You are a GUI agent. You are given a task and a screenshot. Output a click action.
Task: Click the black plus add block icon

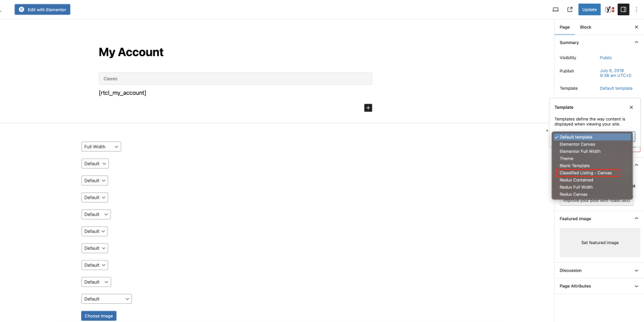tap(368, 108)
